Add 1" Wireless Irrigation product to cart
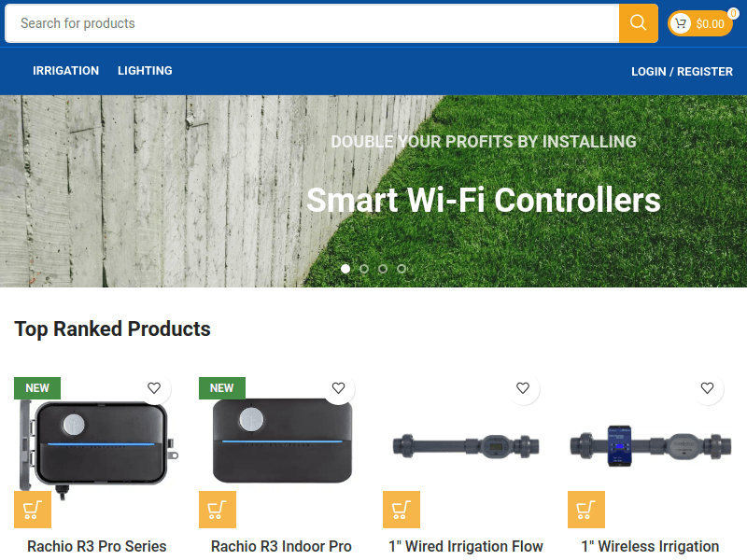 point(586,510)
